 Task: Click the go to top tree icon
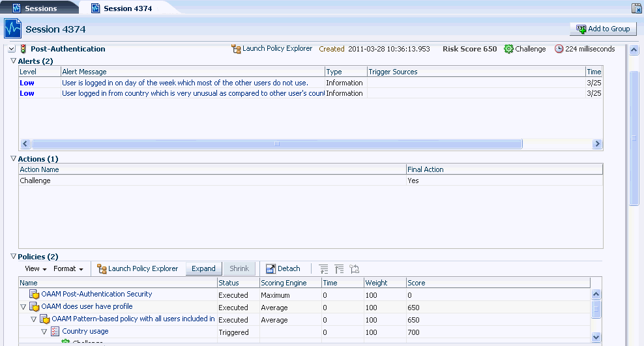(339, 269)
